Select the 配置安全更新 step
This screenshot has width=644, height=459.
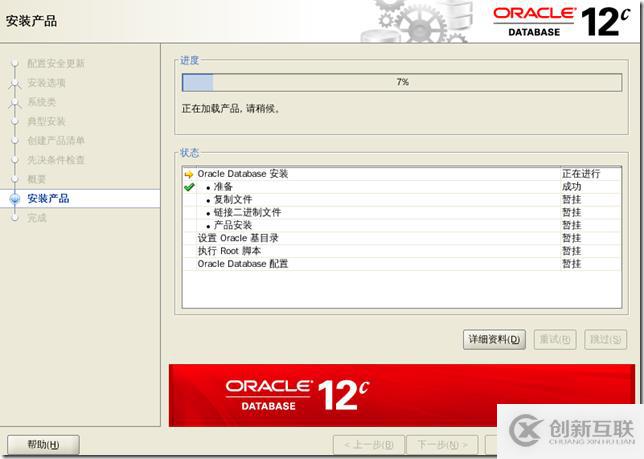[x=56, y=63]
